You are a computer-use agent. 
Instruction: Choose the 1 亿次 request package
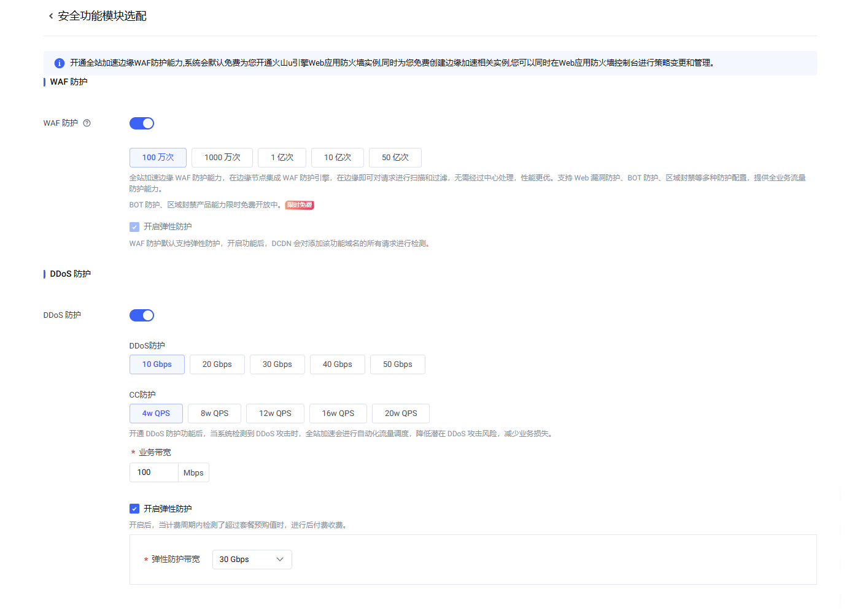point(282,158)
